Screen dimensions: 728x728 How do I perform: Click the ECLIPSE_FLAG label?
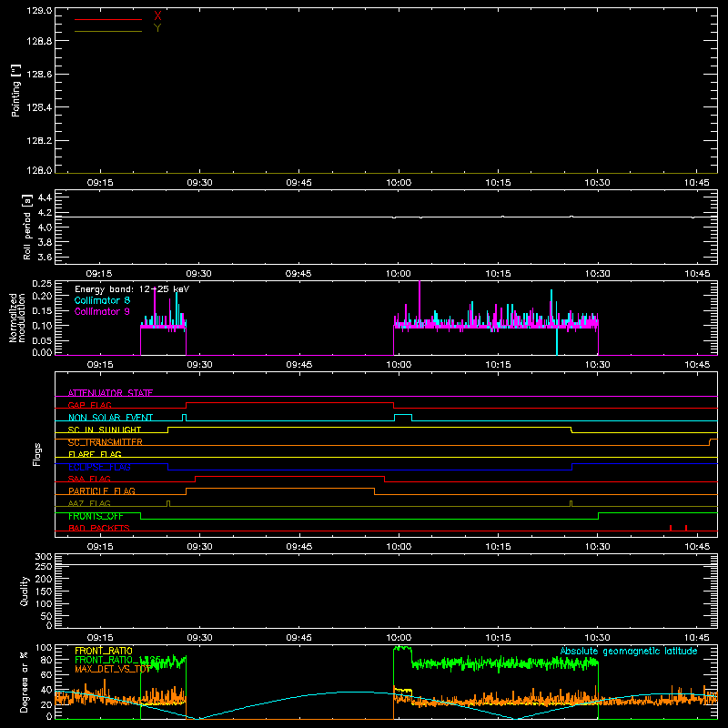coord(99,467)
